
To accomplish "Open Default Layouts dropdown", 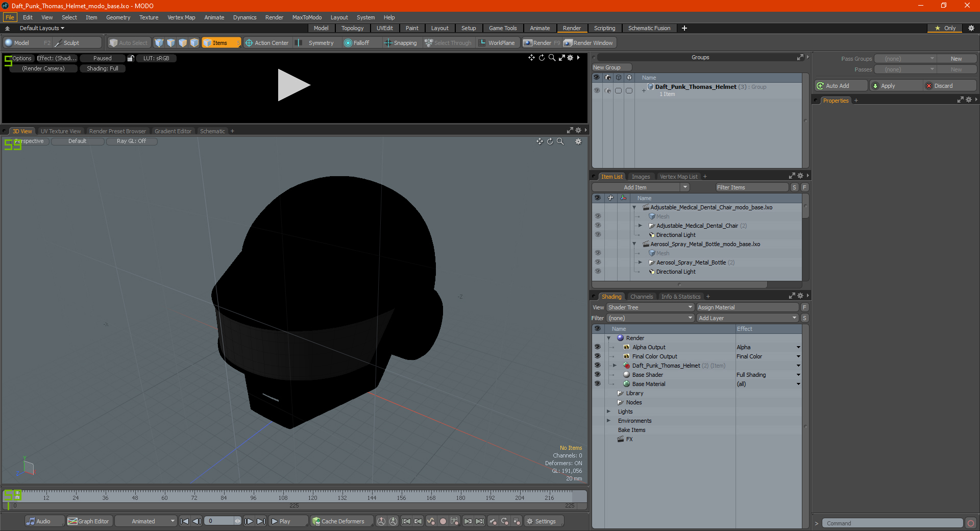I will (42, 28).
